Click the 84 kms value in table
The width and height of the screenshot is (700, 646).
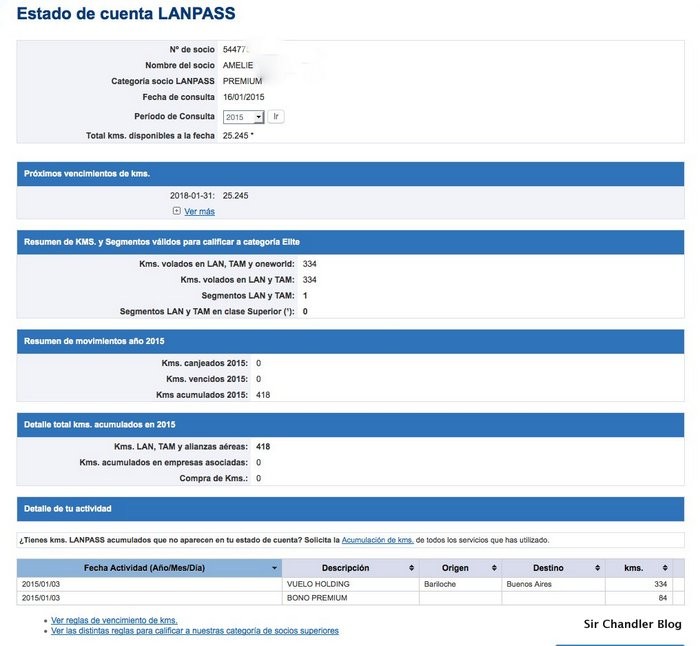662,598
